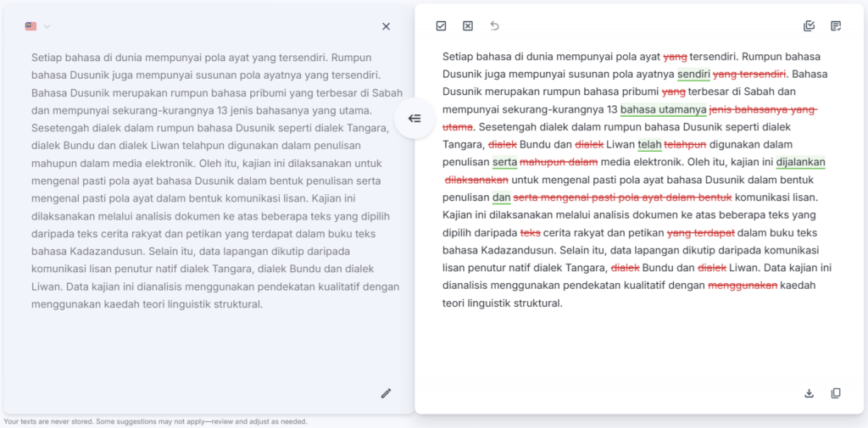Select the suggested phrase "bahasa utamanya"
The height and width of the screenshot is (428, 868).
[663, 110]
